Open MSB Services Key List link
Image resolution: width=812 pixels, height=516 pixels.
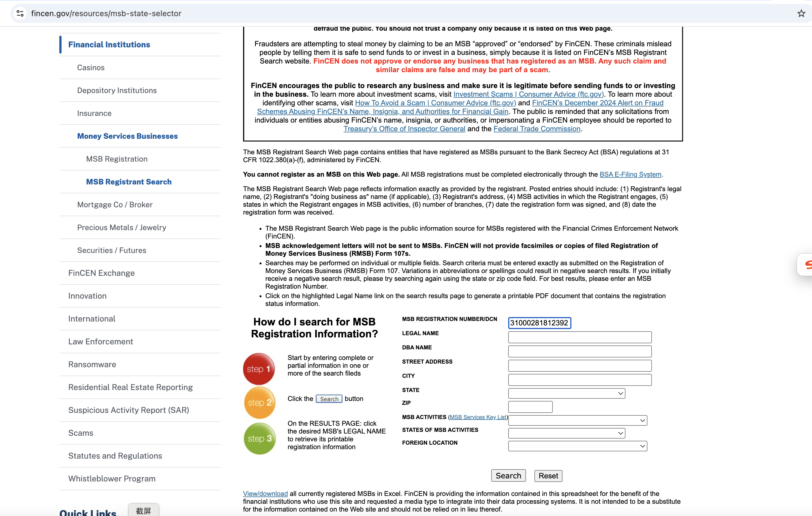tap(478, 417)
